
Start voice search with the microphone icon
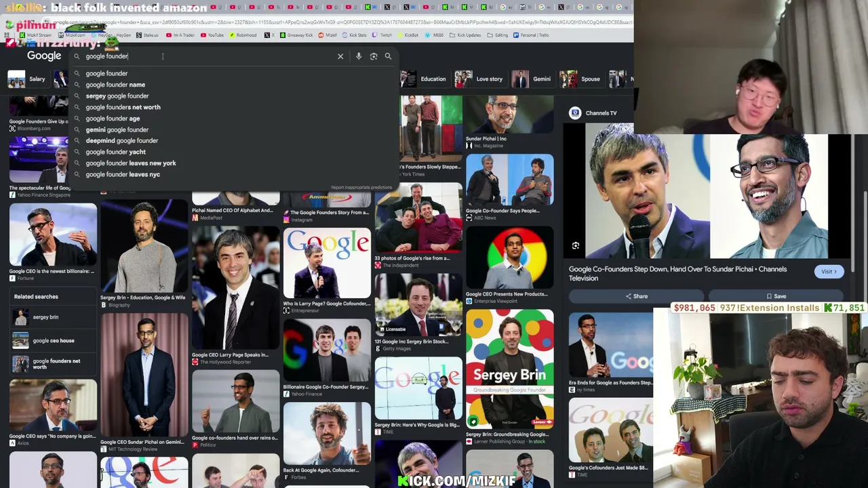(x=359, y=56)
